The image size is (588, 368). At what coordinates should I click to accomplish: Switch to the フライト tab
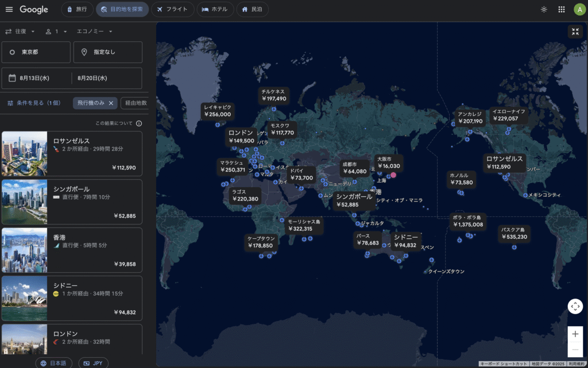pyautogui.click(x=172, y=9)
